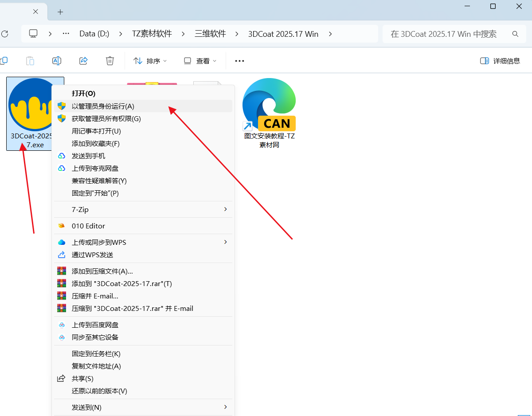Click 010 Editor icon in menu
The image size is (532, 416).
pos(62,226)
